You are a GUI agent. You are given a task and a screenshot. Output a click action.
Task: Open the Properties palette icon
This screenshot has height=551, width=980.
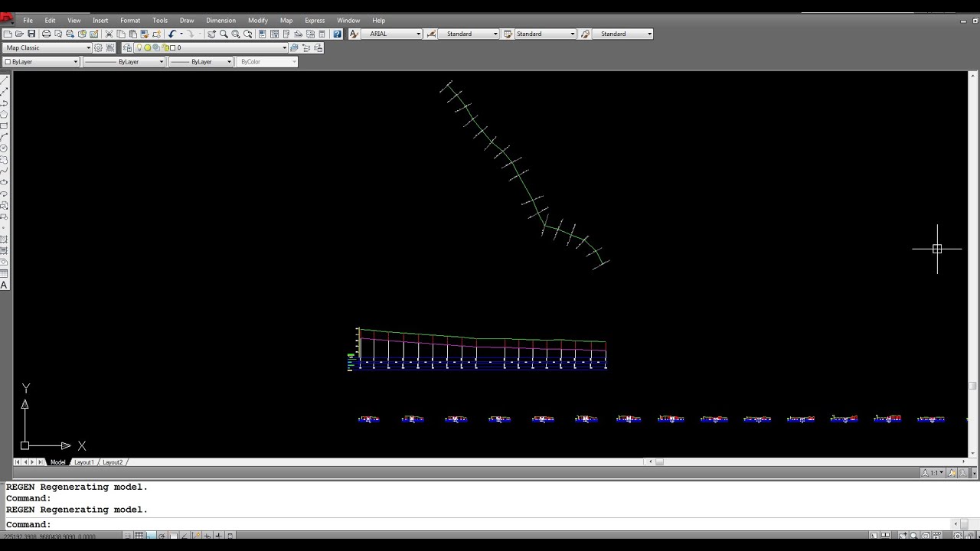click(262, 34)
